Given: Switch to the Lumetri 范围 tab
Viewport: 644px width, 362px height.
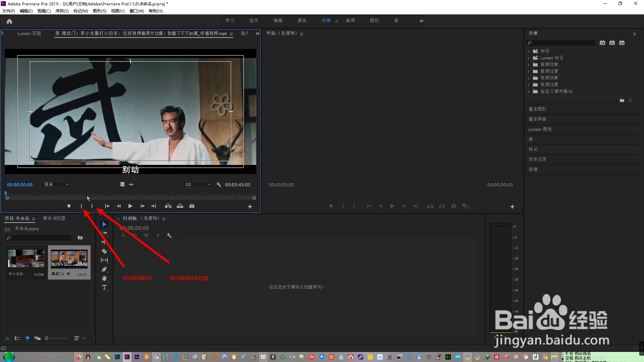Looking at the screenshot, I should point(29,34).
